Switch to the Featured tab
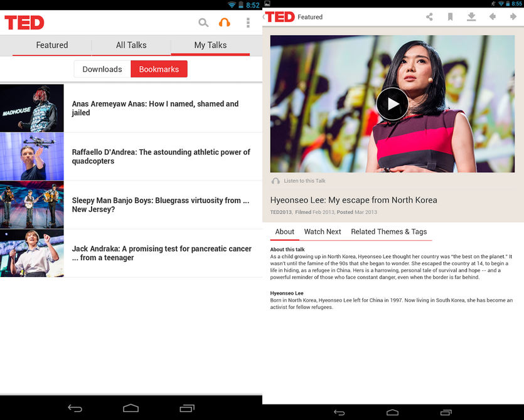This screenshot has width=524, height=420. pos(52,45)
